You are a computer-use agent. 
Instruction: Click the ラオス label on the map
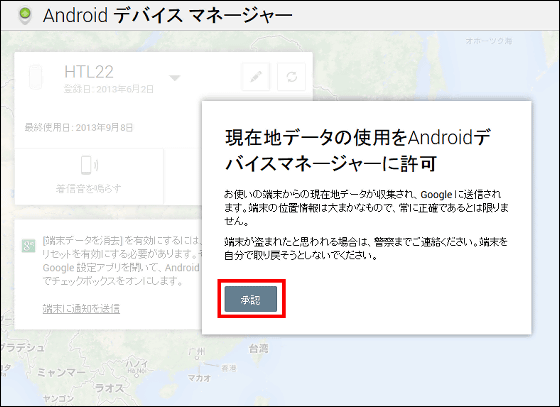coord(109,388)
